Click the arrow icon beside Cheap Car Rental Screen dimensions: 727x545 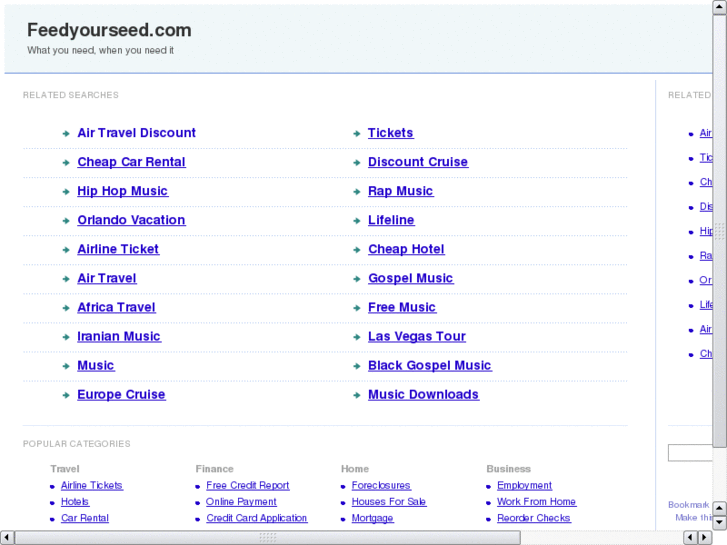click(66, 163)
